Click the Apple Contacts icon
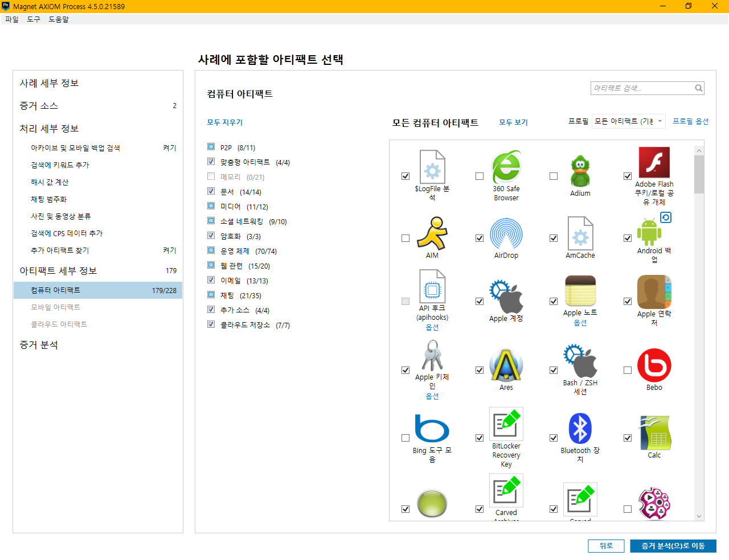729x560 pixels. [654, 291]
